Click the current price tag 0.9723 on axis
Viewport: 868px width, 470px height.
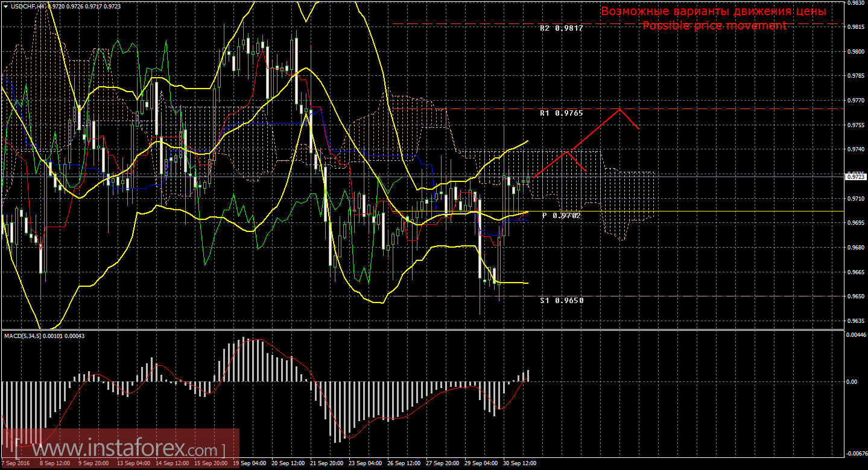[855, 177]
